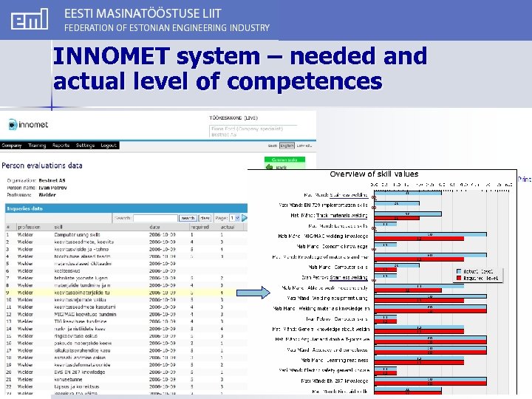The width and height of the screenshot is (532, 399).
Task: Click the Thick materials welding label
Action: pyautogui.click(x=329, y=216)
